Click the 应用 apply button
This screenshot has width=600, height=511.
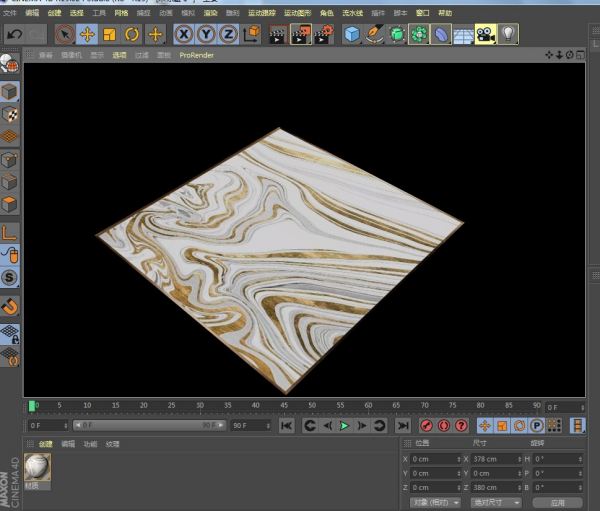tap(557, 502)
